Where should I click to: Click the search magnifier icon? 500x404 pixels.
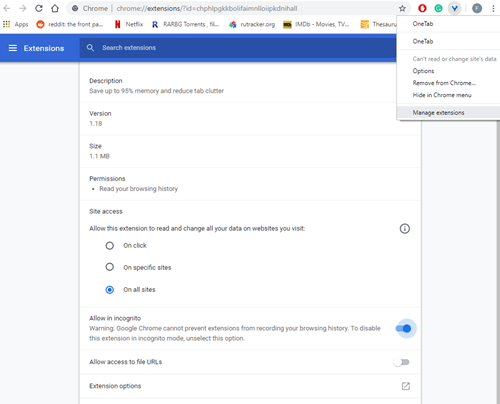pyautogui.click(x=90, y=48)
